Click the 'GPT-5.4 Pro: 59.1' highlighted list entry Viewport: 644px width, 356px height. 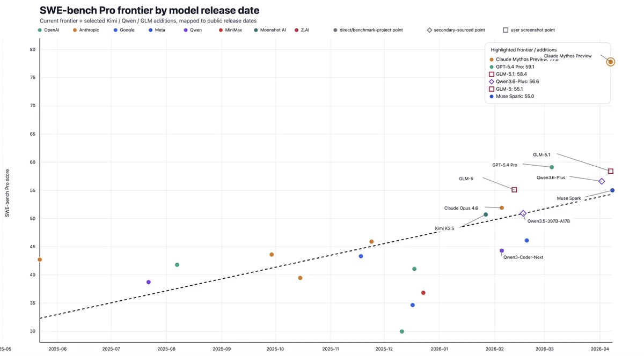coord(511,67)
